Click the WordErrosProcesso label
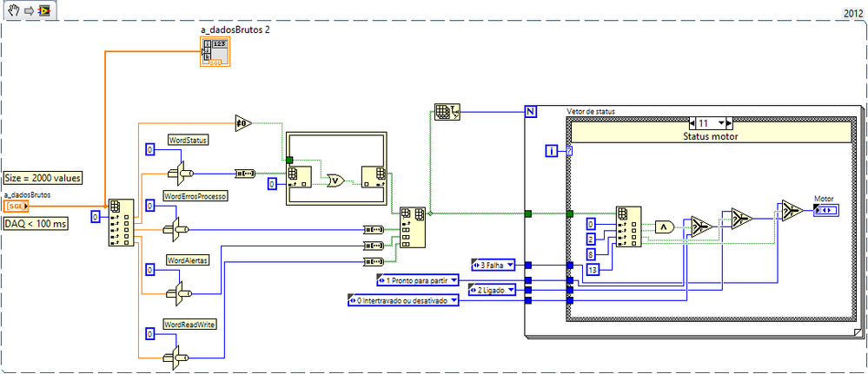The height and width of the screenshot is (374, 868). pos(196,196)
